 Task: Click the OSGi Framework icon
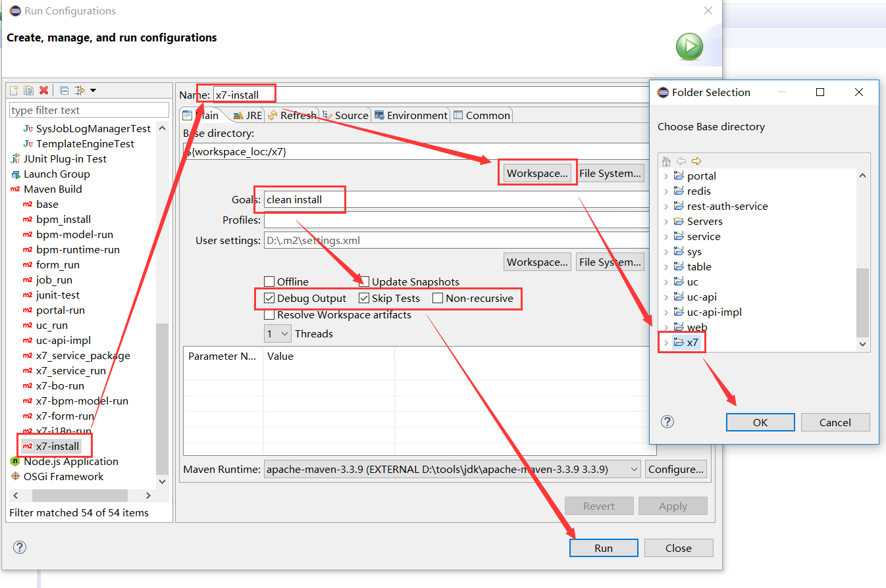tap(15, 476)
